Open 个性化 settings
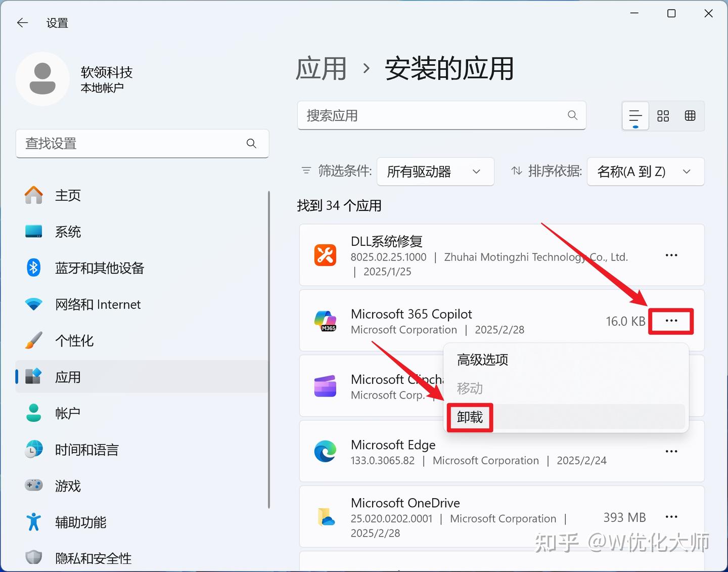The width and height of the screenshot is (728, 572). pyautogui.click(x=142, y=341)
